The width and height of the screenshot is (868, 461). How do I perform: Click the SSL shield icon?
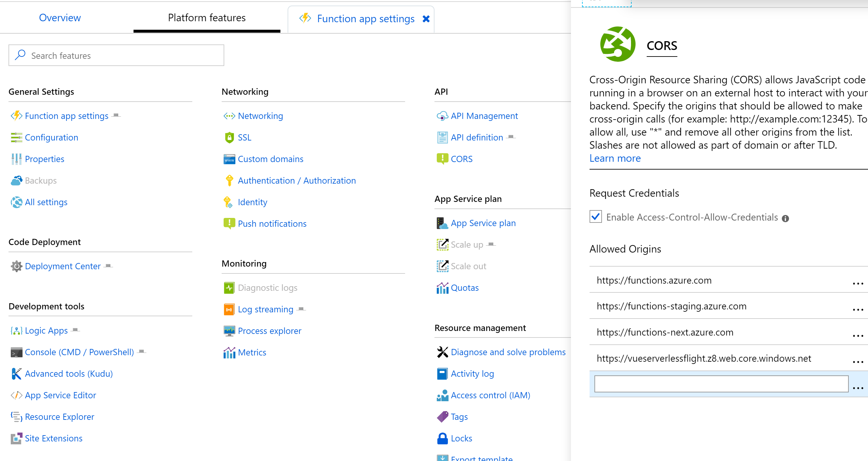229,137
